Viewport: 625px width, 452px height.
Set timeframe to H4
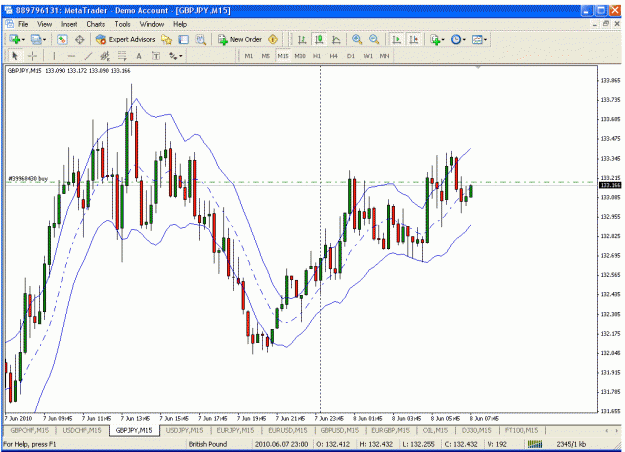point(334,56)
